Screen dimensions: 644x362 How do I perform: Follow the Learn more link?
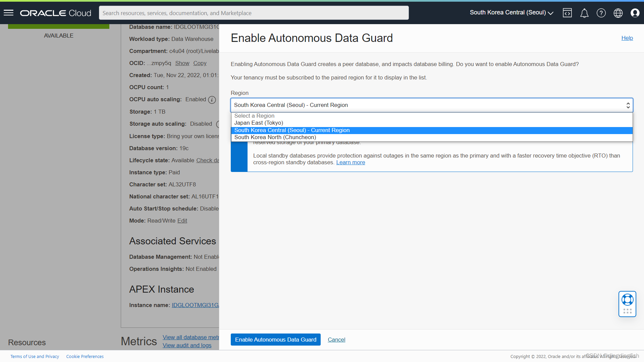[351, 163]
